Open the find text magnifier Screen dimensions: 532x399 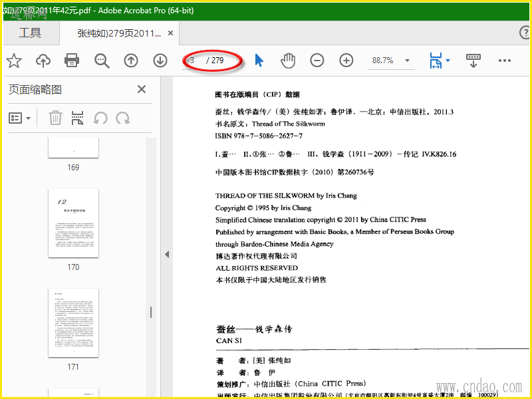102,61
